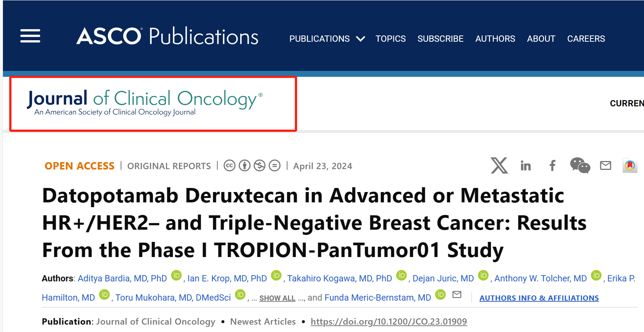Screen dimensions: 644x332
Task: Open Aditya Bardia's ORCID iD icon
Action: point(176,275)
